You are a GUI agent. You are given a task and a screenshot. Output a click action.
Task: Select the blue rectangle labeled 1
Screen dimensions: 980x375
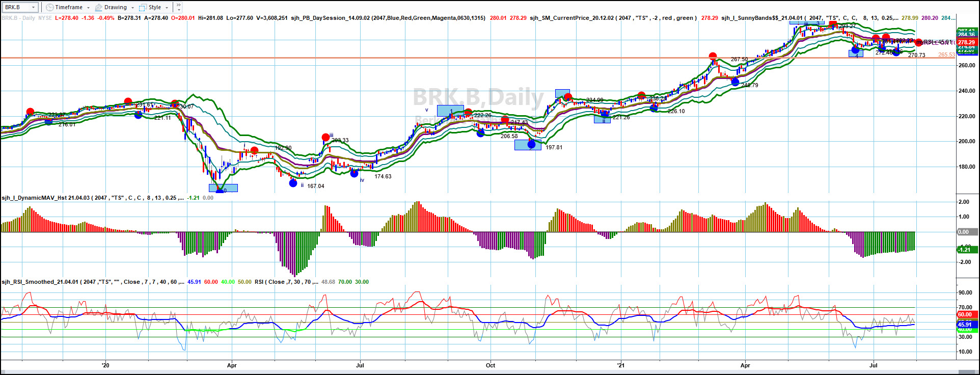450,111
